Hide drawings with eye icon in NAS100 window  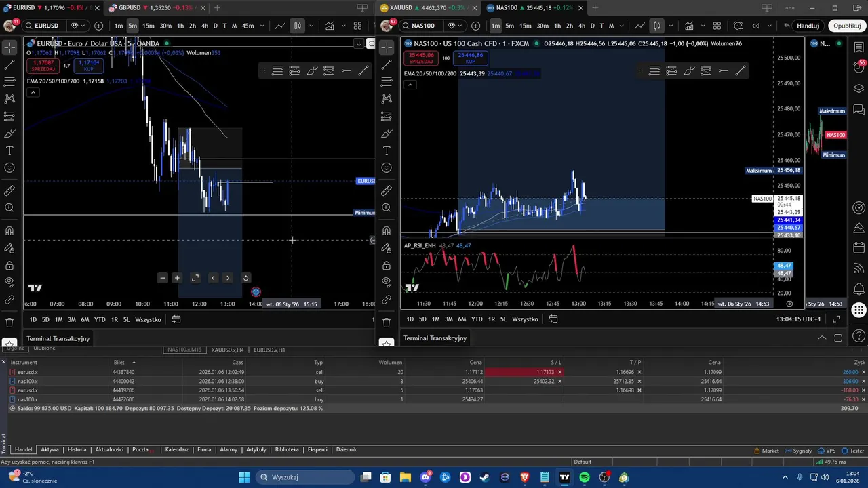[x=387, y=282]
